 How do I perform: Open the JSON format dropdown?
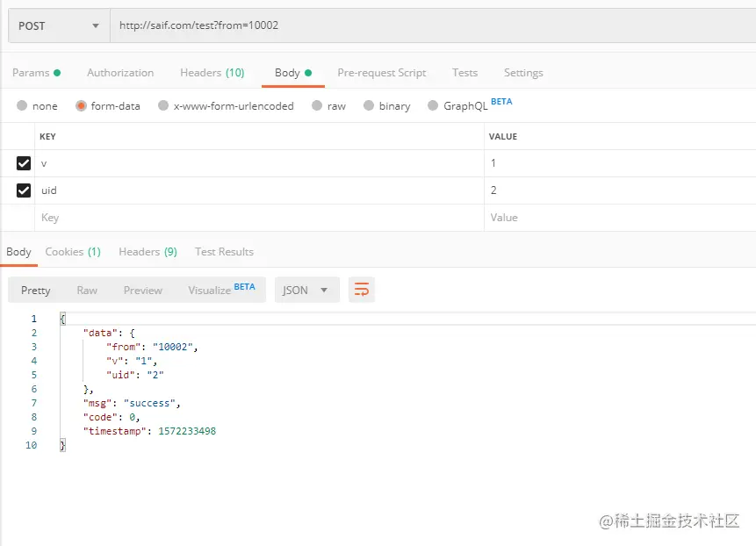coord(306,290)
